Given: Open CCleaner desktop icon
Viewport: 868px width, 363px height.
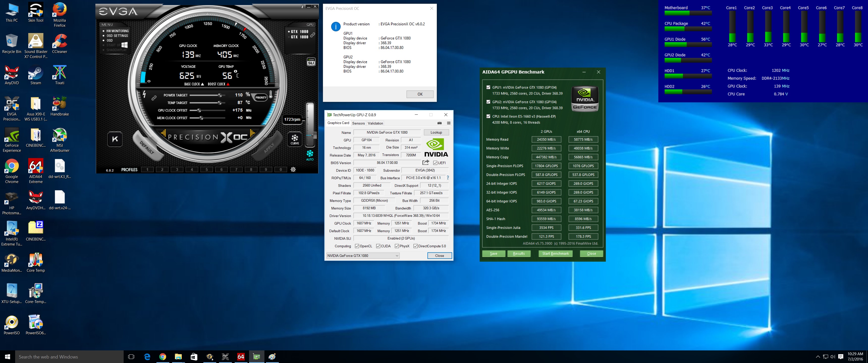Looking at the screenshot, I should pos(60,44).
